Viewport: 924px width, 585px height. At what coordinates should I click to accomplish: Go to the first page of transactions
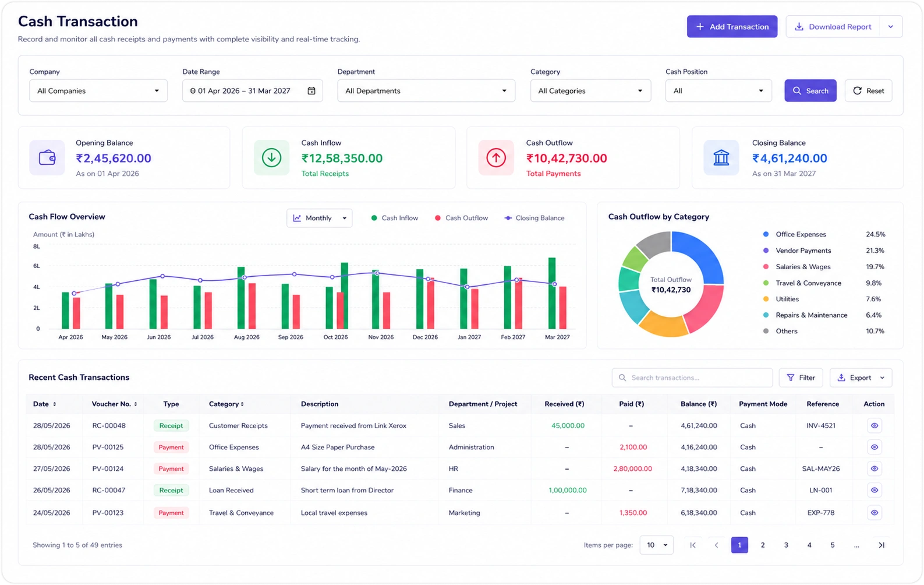pyautogui.click(x=693, y=545)
